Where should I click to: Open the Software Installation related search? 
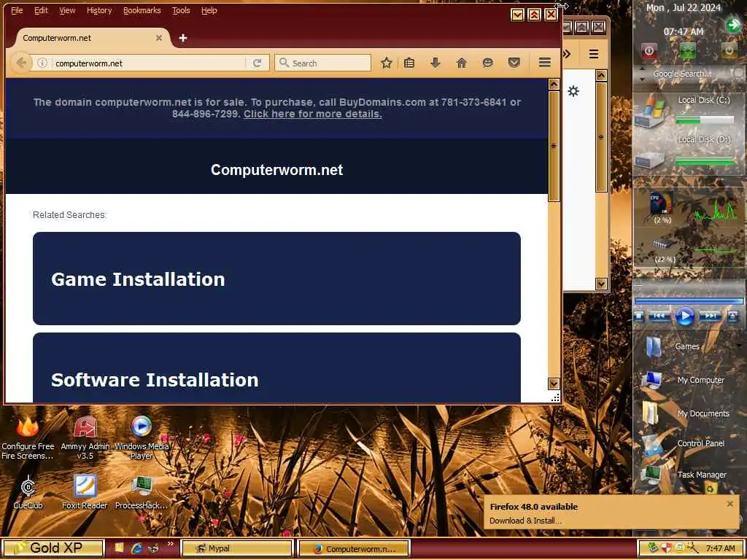(x=276, y=367)
